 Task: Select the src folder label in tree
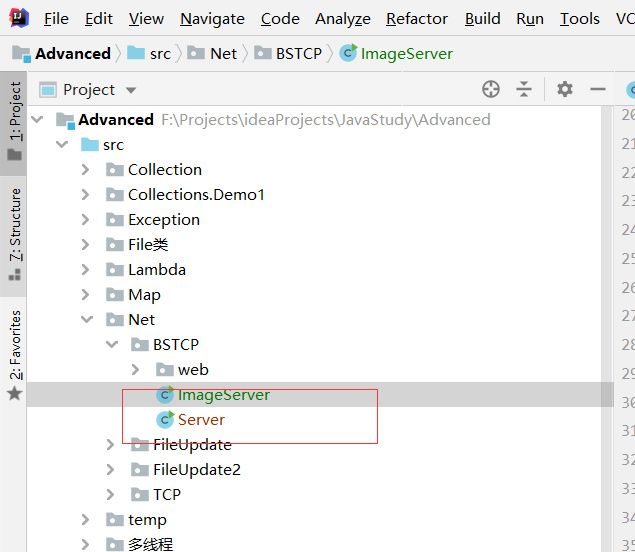coord(113,145)
